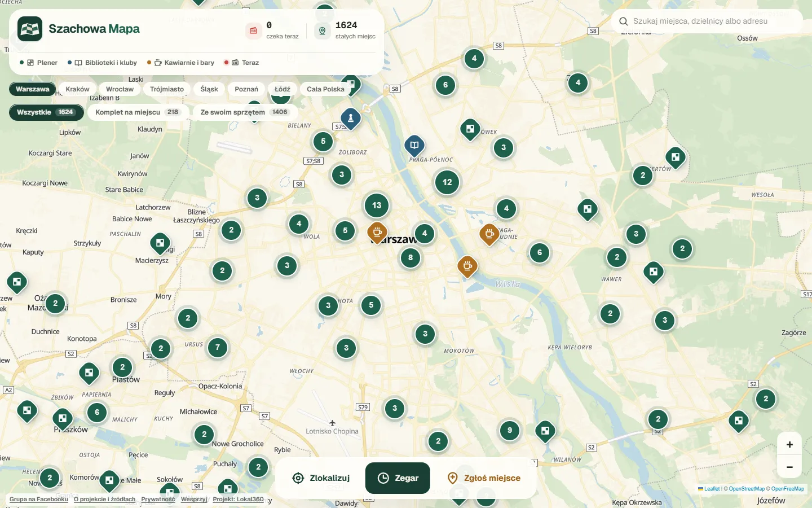Toggle the Plener legend filter
Viewport: 812px width, 508px height.
[38, 63]
